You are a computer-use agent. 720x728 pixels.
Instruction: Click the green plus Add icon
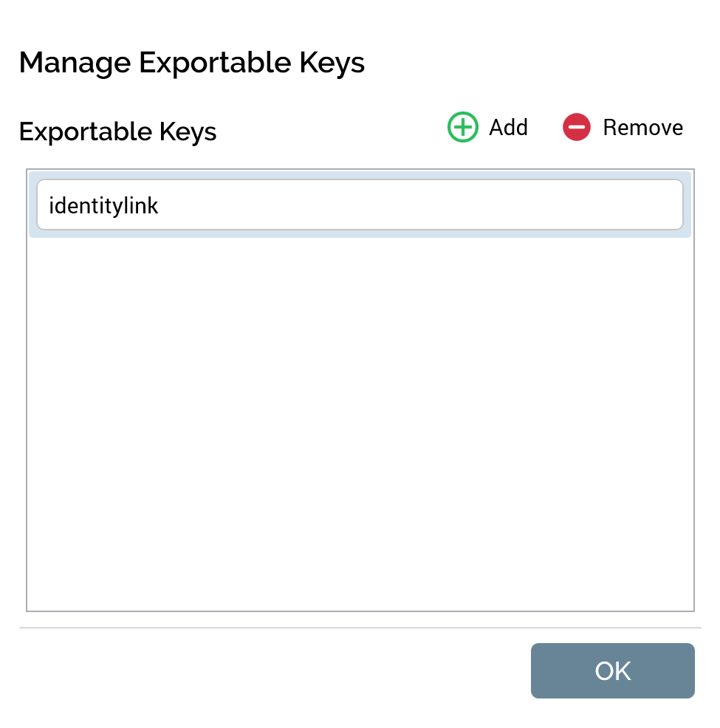(463, 128)
